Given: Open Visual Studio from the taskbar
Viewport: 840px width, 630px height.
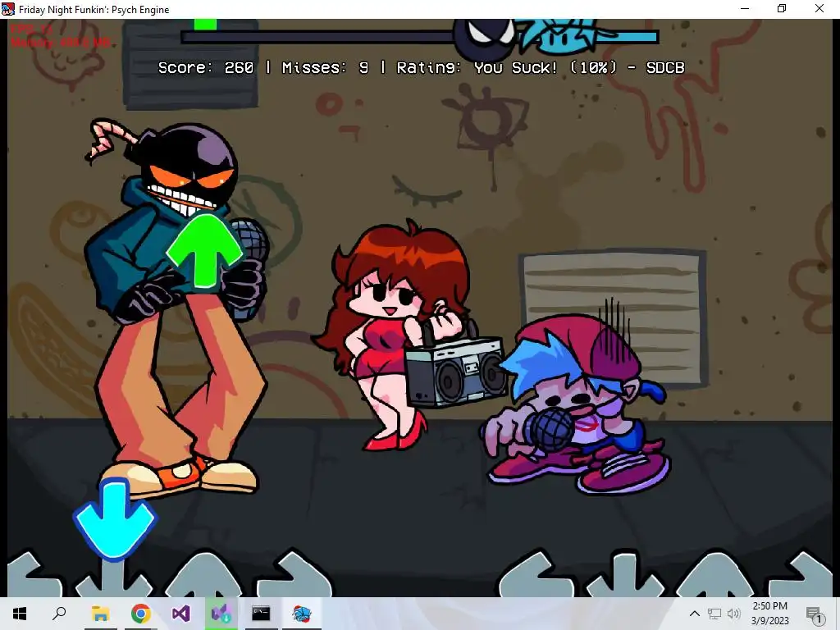Looking at the screenshot, I should [181, 614].
